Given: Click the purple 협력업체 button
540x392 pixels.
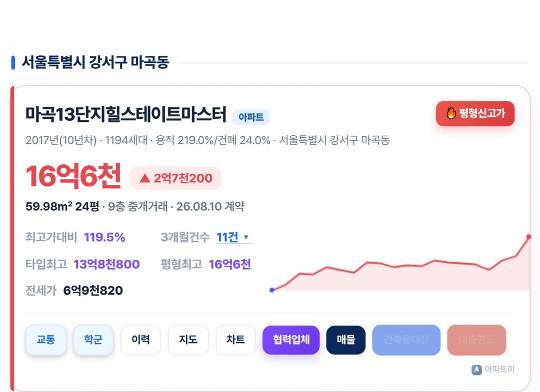Looking at the screenshot, I should tap(291, 340).
